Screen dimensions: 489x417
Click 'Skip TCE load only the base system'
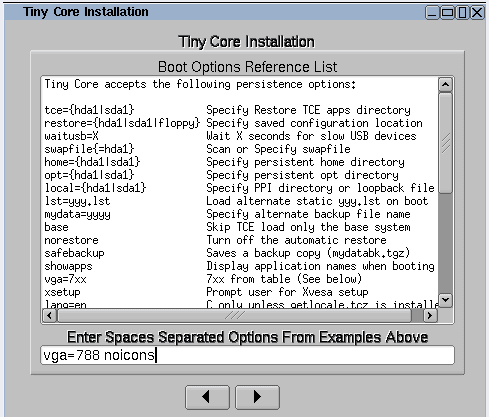coord(308,227)
